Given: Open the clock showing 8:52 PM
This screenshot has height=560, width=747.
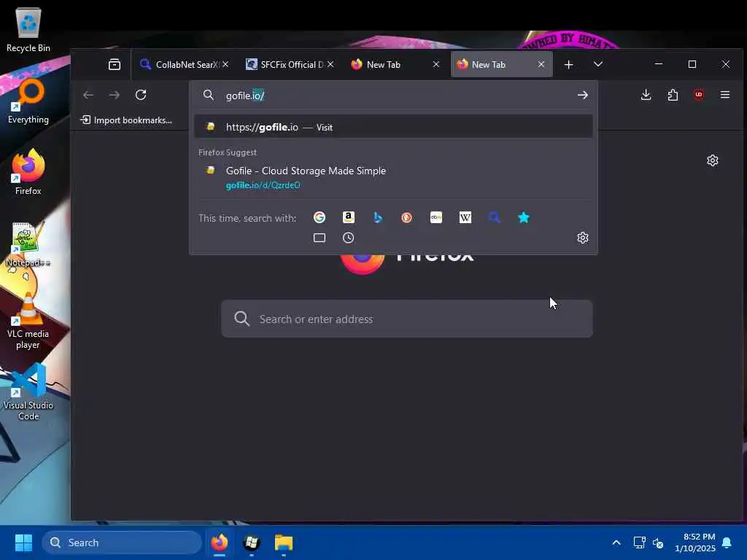Looking at the screenshot, I should point(695,542).
